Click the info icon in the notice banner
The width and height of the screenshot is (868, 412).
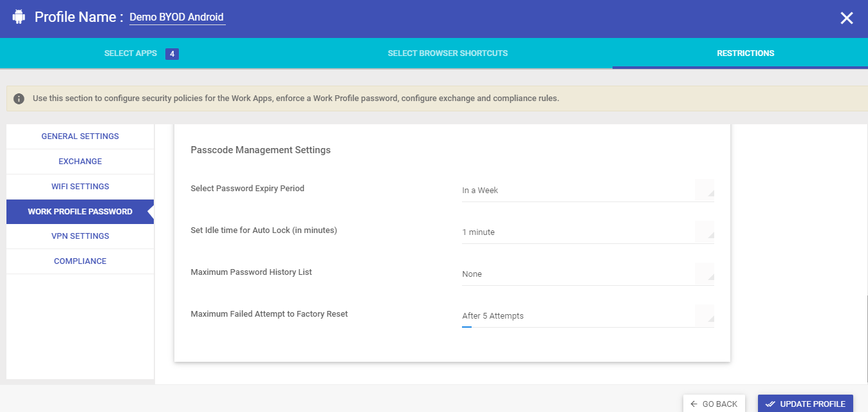point(19,98)
